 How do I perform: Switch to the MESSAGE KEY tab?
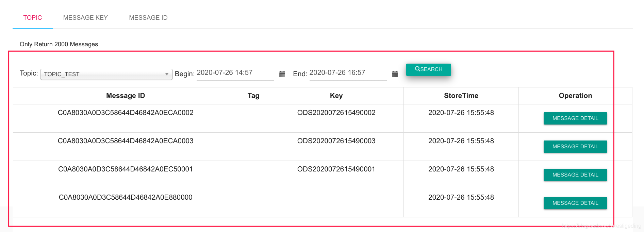point(85,18)
